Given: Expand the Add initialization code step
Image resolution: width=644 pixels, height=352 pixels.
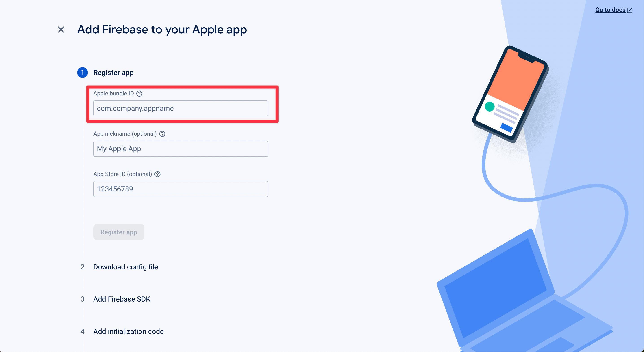Looking at the screenshot, I should tap(128, 331).
